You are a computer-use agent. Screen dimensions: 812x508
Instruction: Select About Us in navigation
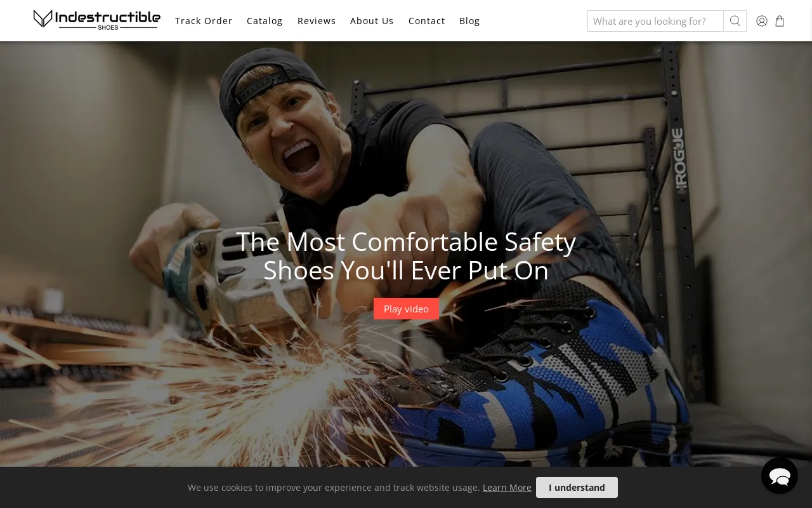pos(372,21)
